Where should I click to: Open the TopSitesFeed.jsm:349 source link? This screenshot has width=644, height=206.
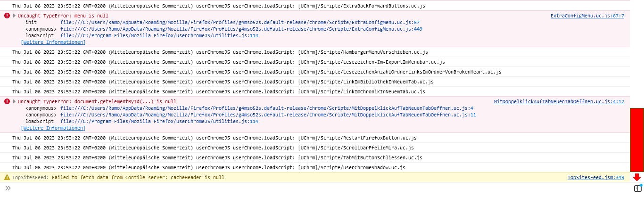click(595, 178)
